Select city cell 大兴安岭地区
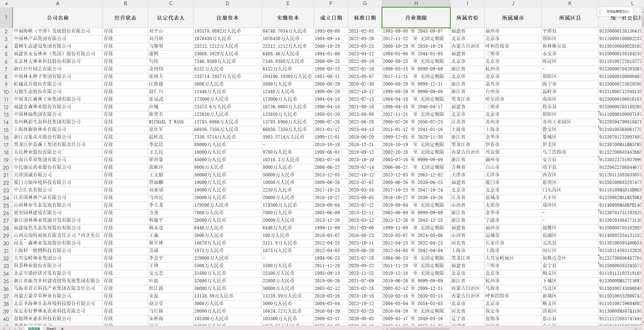This screenshot has width=644, height=330. tap(513, 258)
